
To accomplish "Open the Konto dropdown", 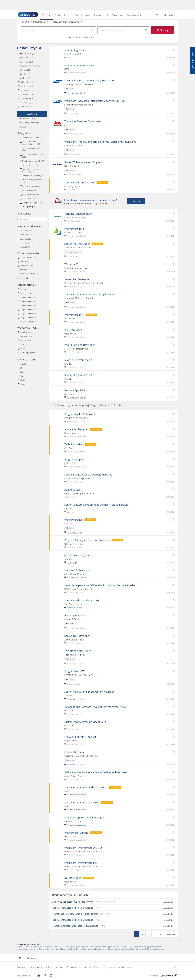I will (x=170, y=15).
